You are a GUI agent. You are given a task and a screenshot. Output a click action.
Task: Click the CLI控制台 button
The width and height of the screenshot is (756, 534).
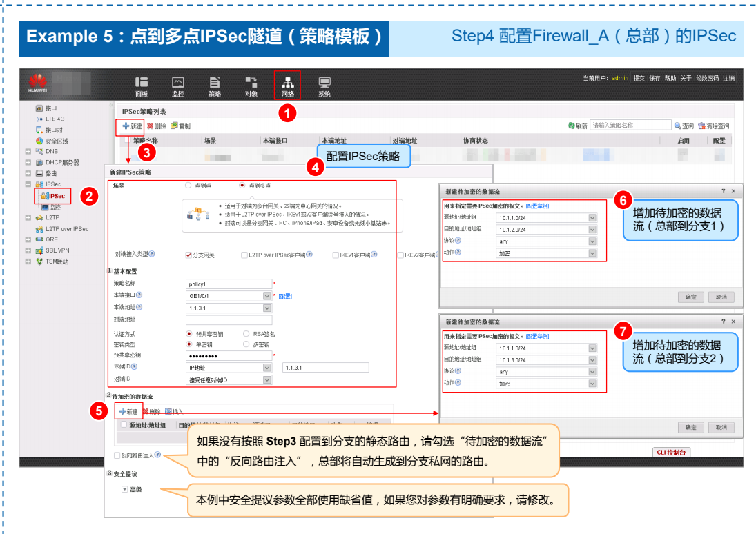[671, 453]
